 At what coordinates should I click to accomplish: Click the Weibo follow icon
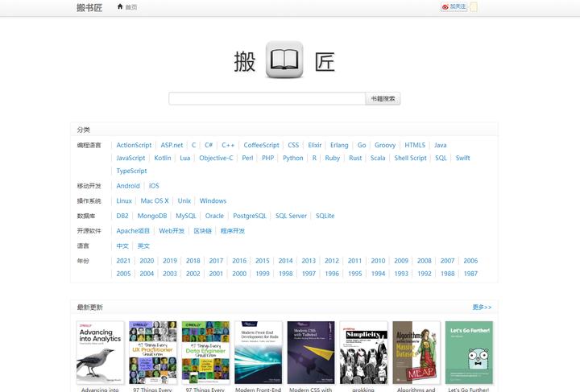tap(454, 6)
